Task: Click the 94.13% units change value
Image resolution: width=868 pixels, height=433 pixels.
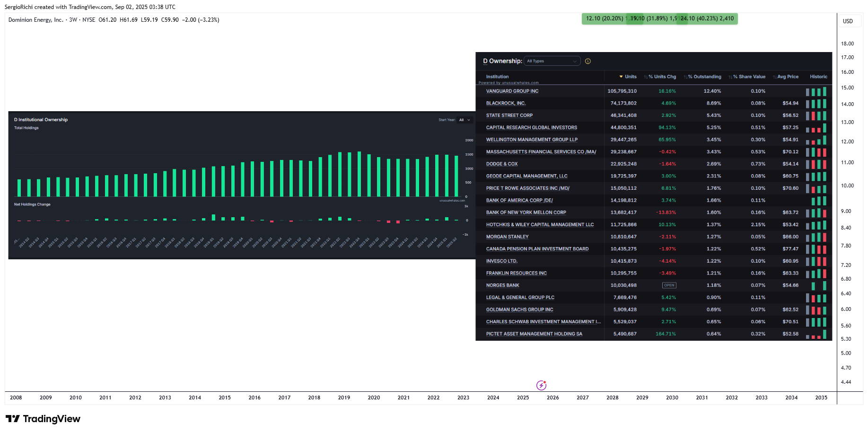Action: [x=667, y=128]
